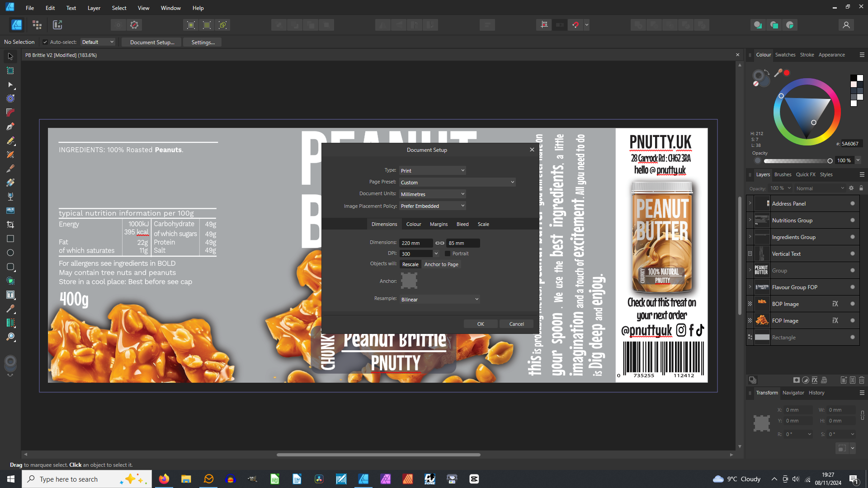The width and height of the screenshot is (868, 488).
Task: Switch to the Navigator tab
Action: [793, 393]
